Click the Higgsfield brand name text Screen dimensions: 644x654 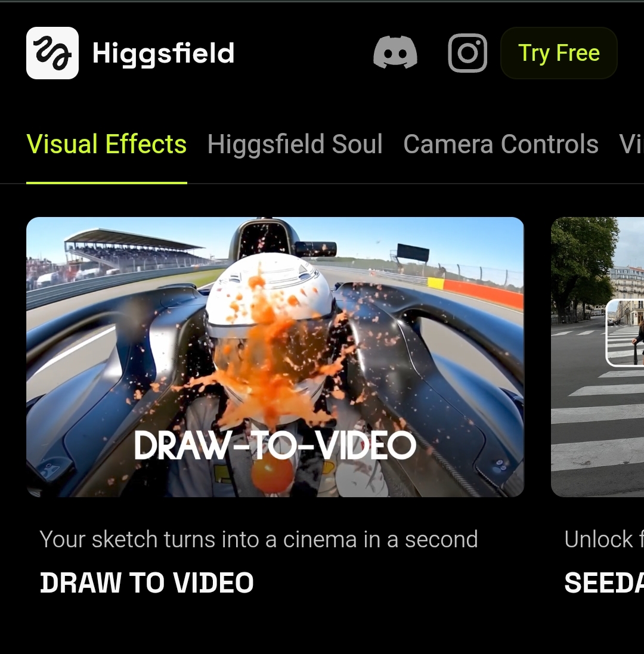click(163, 54)
